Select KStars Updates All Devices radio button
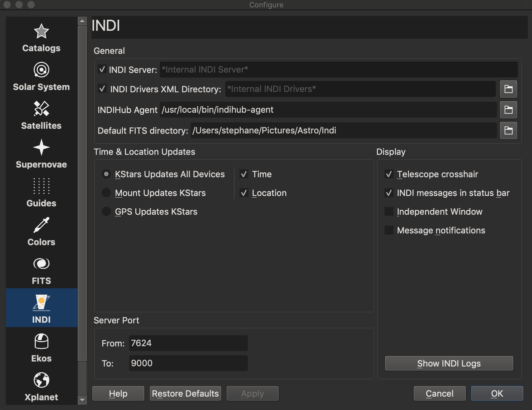Screen dimensions: 532x410 106,174
